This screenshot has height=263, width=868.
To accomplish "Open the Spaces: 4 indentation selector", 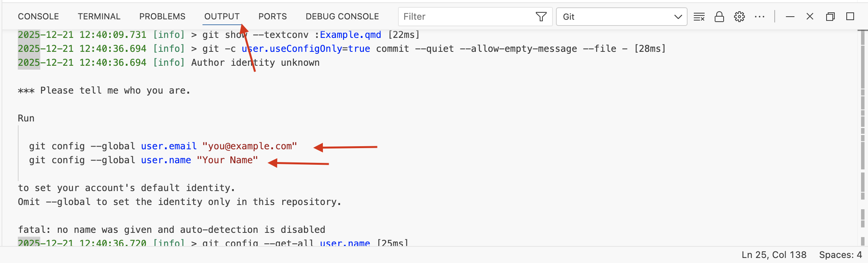I will (840, 255).
